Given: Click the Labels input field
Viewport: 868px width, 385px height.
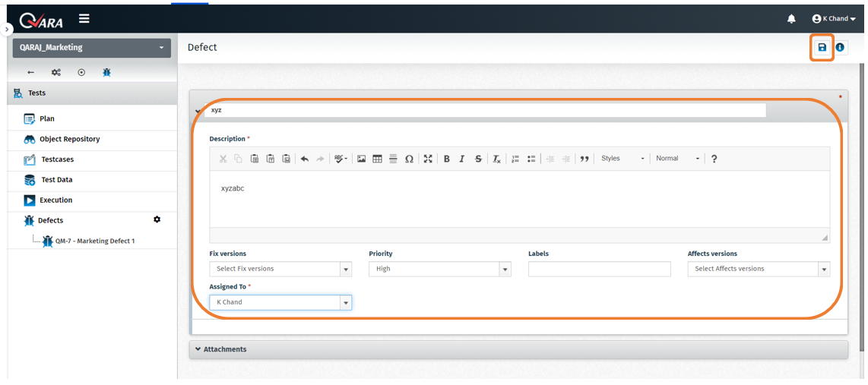Looking at the screenshot, I should [600, 269].
